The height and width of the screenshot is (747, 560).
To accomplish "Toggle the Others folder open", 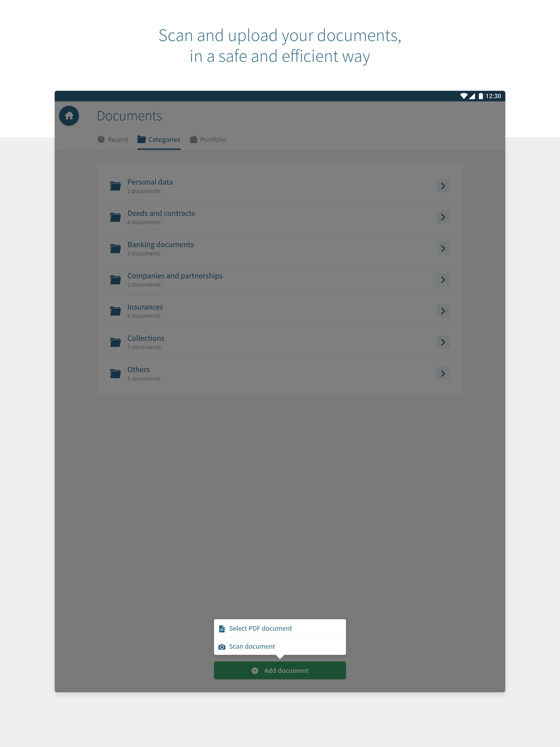I will [444, 373].
